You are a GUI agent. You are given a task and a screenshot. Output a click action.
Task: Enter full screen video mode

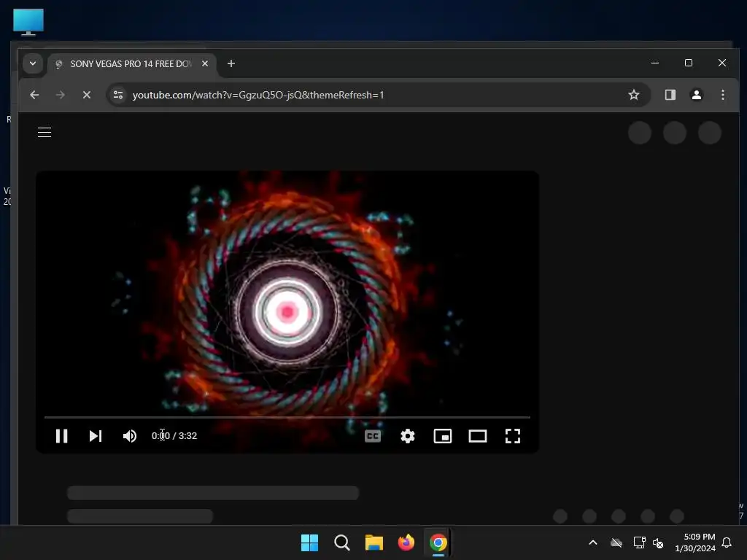pos(513,436)
